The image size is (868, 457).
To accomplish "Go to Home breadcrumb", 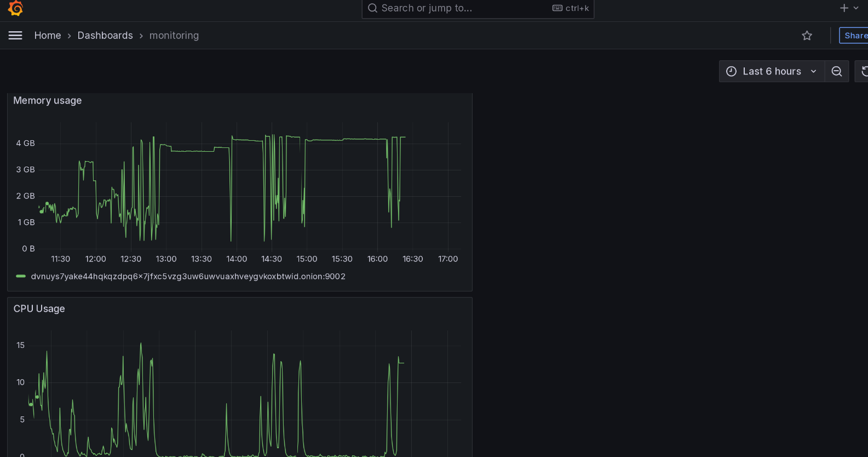I will pos(48,36).
